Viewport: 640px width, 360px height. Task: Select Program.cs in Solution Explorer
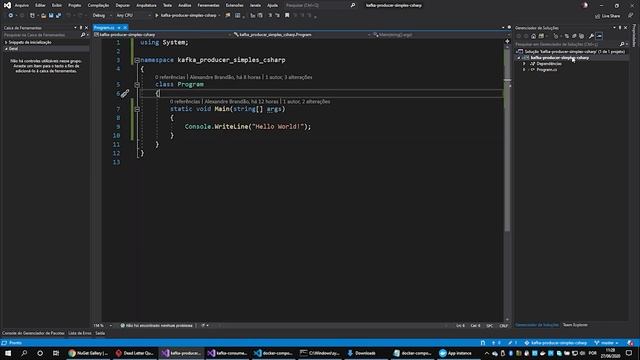coord(547,70)
